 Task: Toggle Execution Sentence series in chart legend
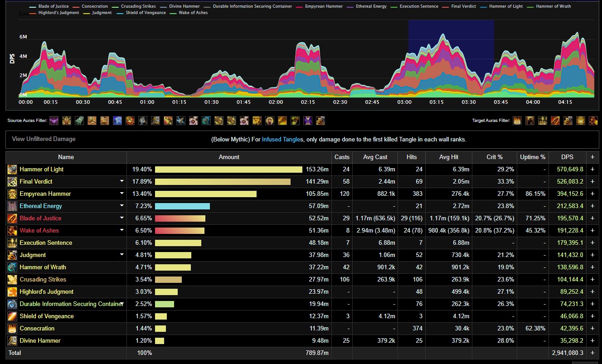click(x=414, y=6)
